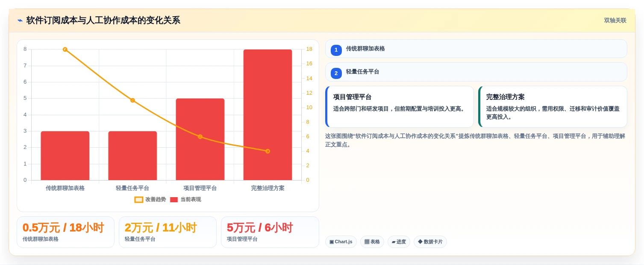Open the 项目管理平台 description card

[400, 107]
